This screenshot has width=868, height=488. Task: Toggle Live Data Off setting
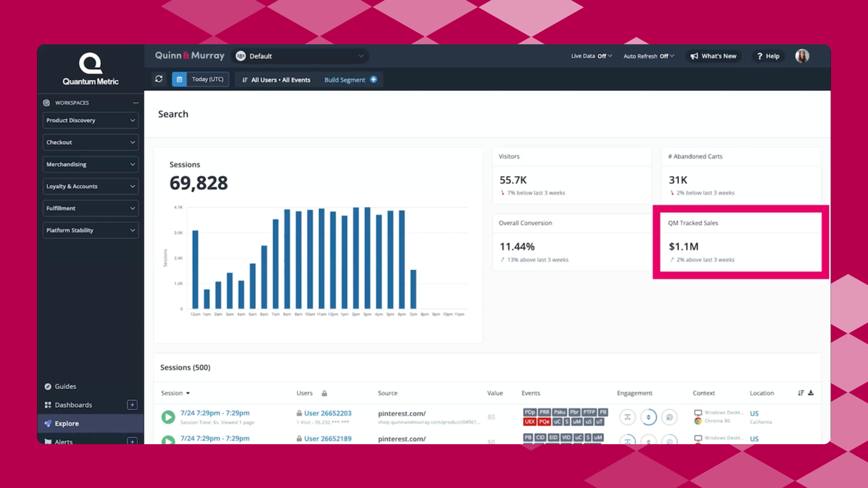(x=591, y=56)
